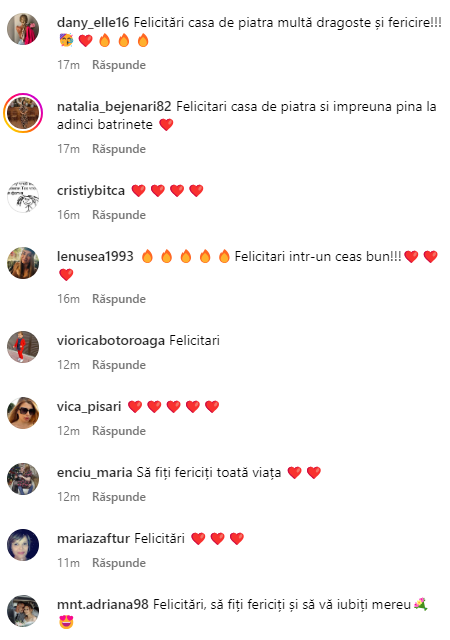Open natalia_bejenari82's story ring avatar
This screenshot has width=450, height=640.
[x=23, y=113]
